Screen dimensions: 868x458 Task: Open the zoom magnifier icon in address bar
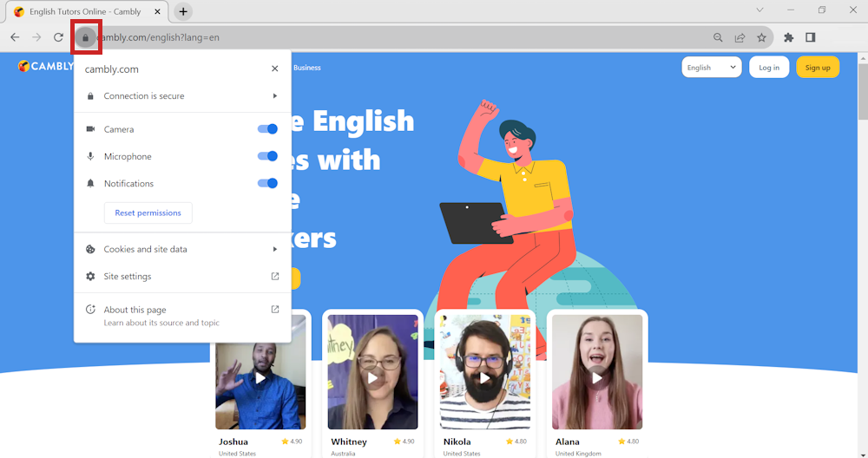click(x=718, y=38)
